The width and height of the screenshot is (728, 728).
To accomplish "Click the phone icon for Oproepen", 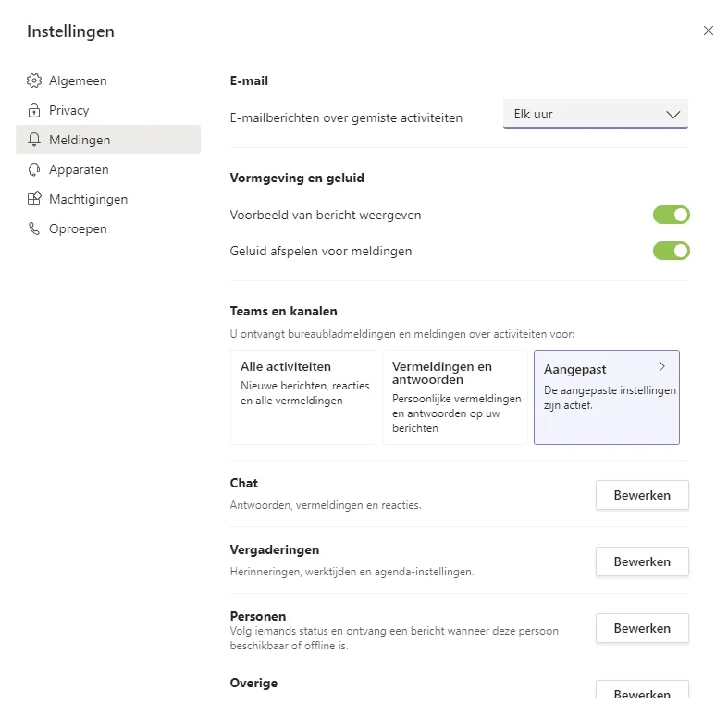I will coord(34,228).
